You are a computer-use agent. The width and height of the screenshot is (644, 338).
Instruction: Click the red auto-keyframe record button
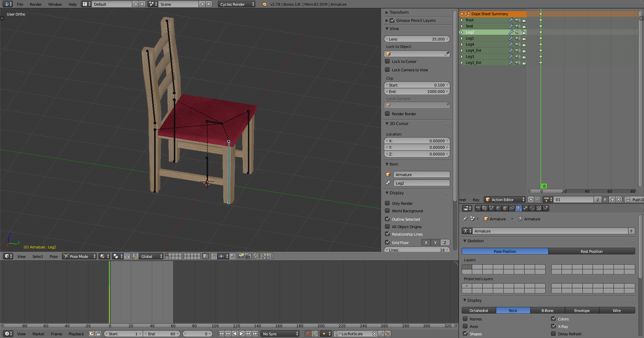(x=308, y=334)
